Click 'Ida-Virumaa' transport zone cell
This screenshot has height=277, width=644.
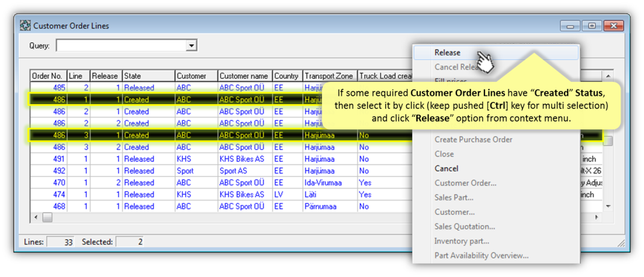point(329,182)
